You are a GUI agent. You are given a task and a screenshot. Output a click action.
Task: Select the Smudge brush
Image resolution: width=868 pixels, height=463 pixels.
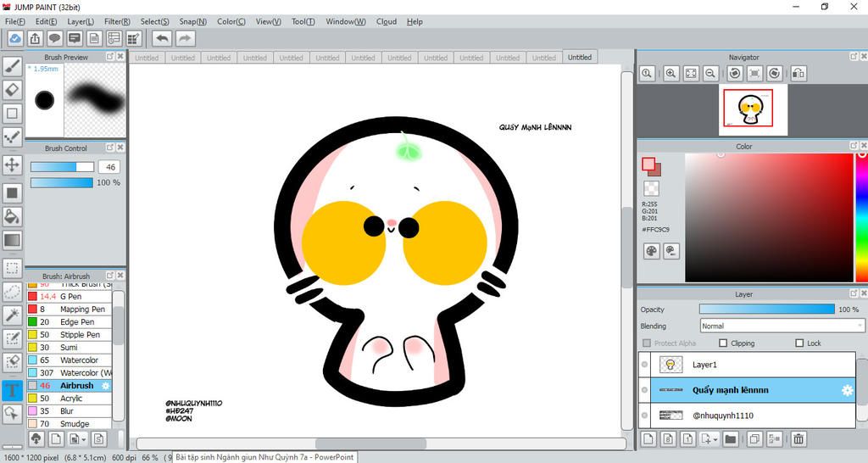(x=70, y=424)
